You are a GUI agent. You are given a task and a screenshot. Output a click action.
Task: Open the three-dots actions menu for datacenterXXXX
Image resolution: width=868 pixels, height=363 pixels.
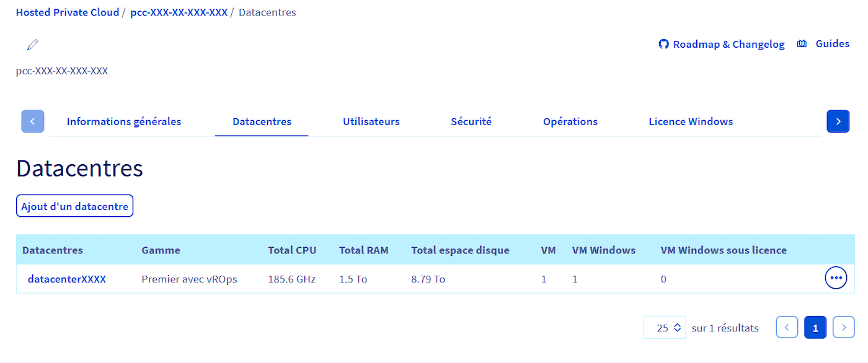836,278
